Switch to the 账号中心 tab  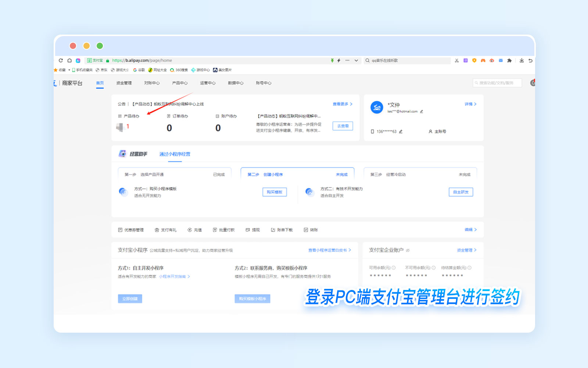263,83
